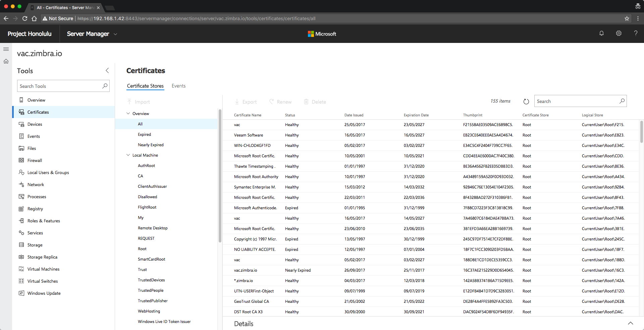Open settings via the gear icon

[619, 34]
